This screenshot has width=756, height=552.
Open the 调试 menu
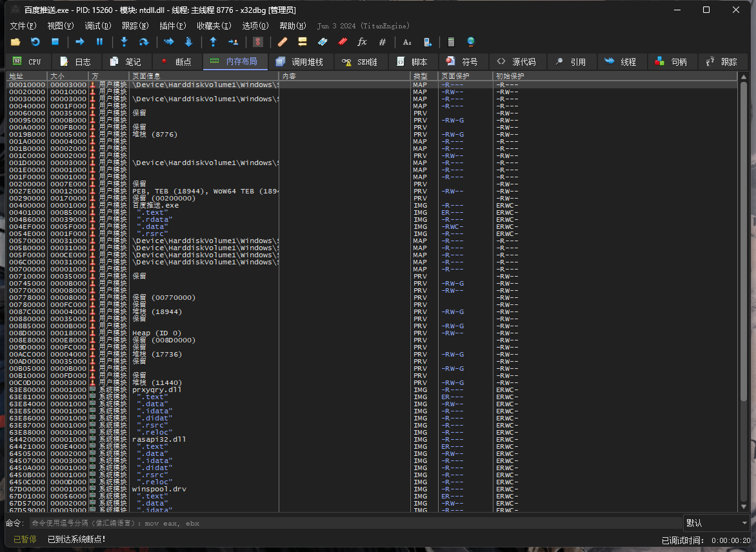98,26
